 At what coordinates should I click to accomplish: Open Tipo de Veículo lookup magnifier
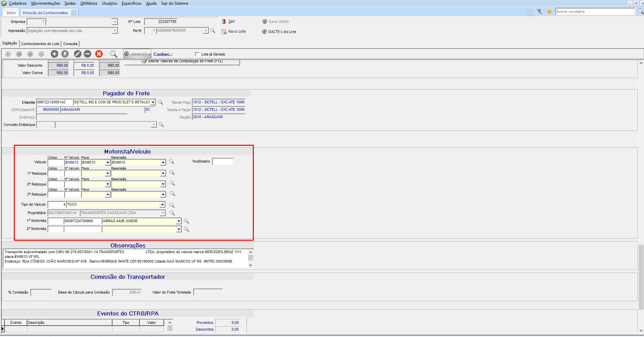coord(172,205)
